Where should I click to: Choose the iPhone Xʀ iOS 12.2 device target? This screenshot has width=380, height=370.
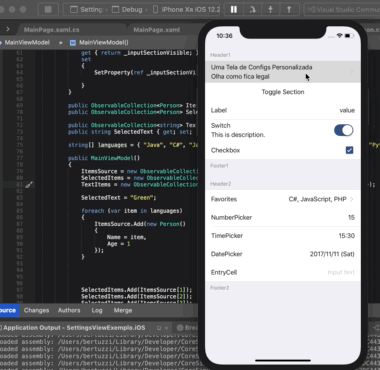click(x=186, y=9)
